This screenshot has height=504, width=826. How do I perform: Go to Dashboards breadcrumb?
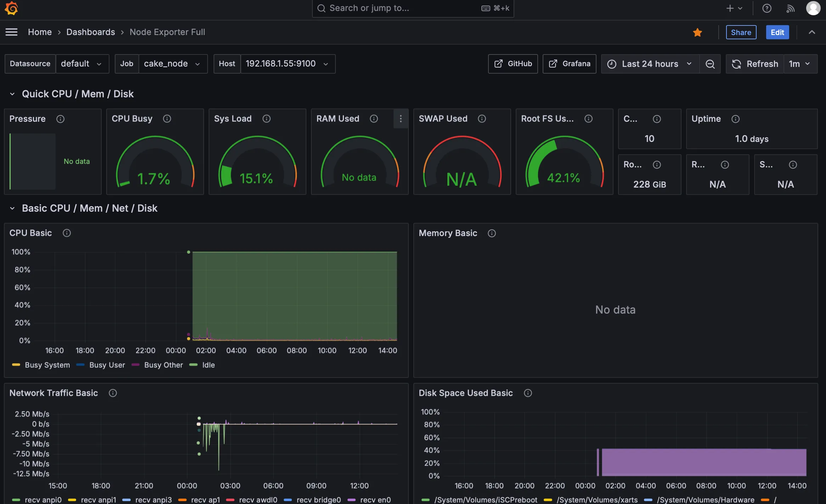pyautogui.click(x=91, y=32)
